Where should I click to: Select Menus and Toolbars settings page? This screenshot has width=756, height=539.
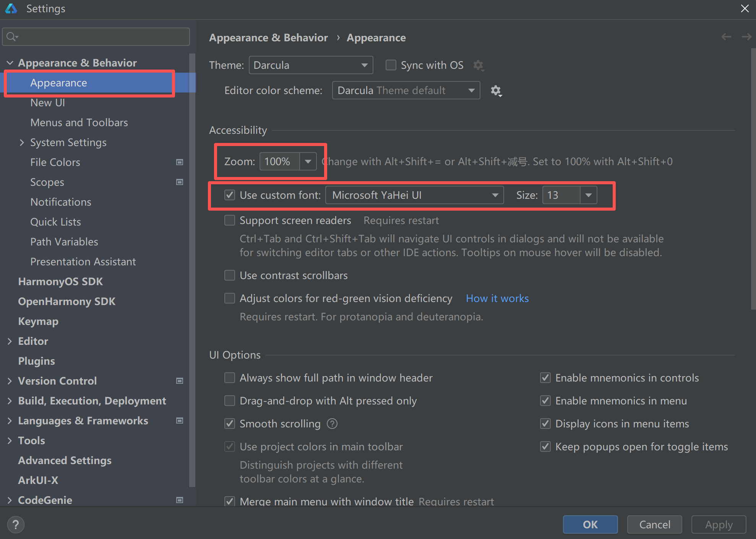point(79,122)
